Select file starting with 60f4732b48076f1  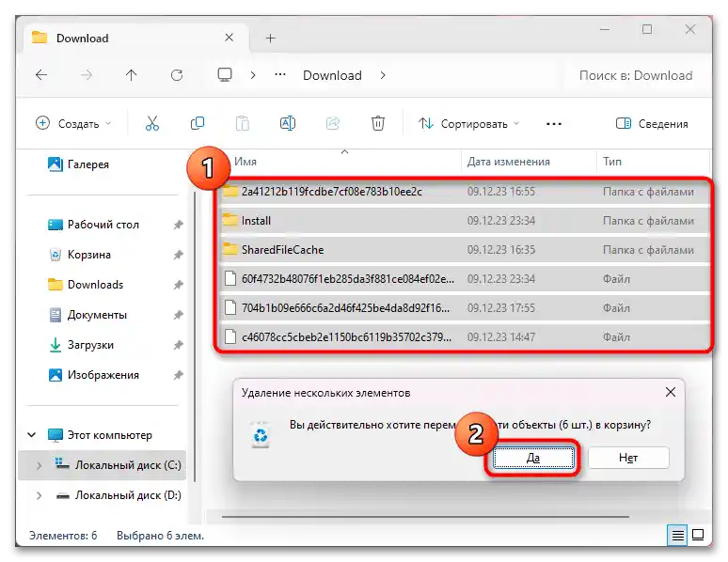pyautogui.click(x=465, y=279)
